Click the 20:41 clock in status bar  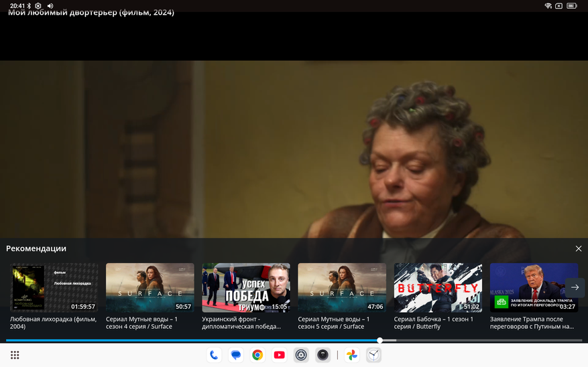point(17,5)
